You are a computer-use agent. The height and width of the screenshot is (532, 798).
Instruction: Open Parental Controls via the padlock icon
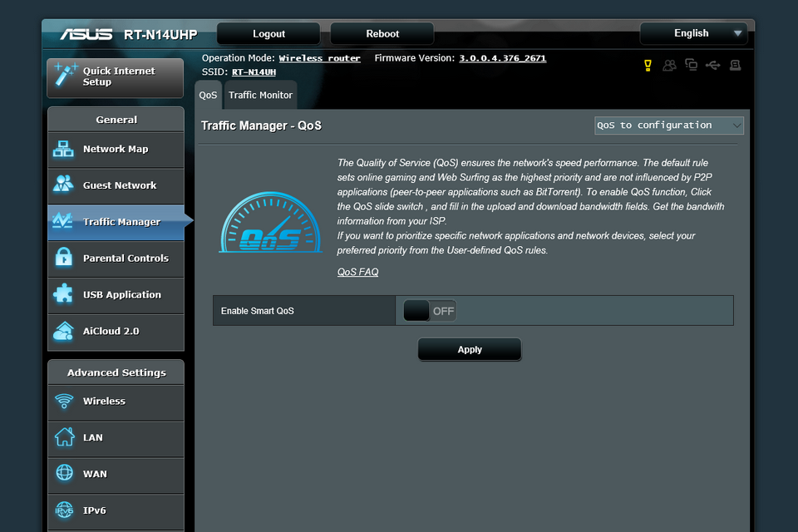[64, 257]
